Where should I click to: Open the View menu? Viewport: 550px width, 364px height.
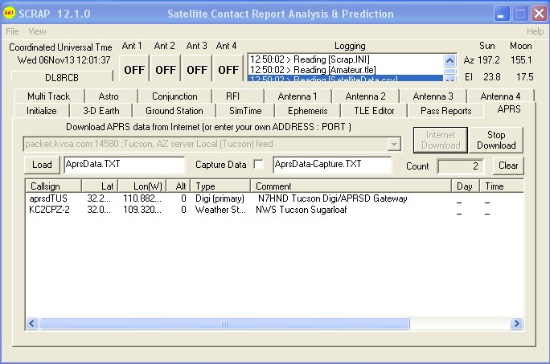tap(37, 32)
